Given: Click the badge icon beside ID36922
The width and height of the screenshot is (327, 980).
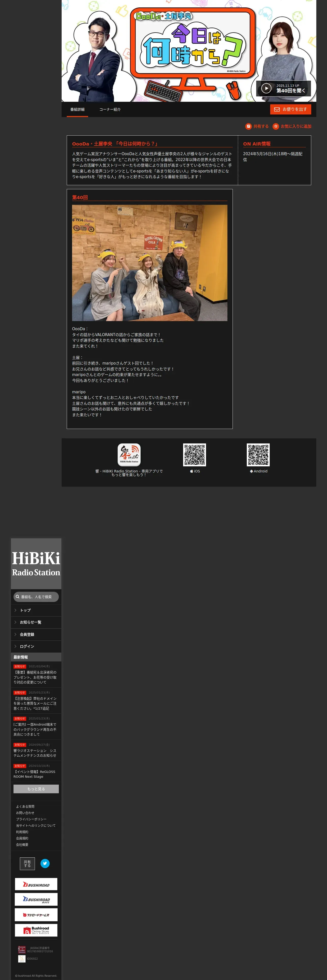Looking at the screenshot, I should [x=22, y=959].
